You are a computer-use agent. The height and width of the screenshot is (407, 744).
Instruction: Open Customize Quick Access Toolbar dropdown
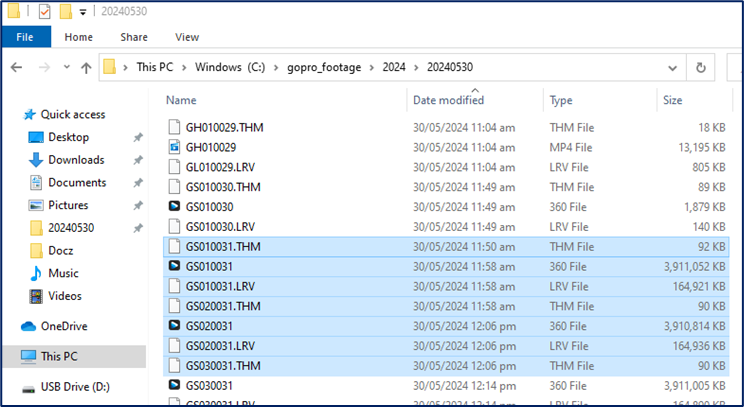click(83, 12)
